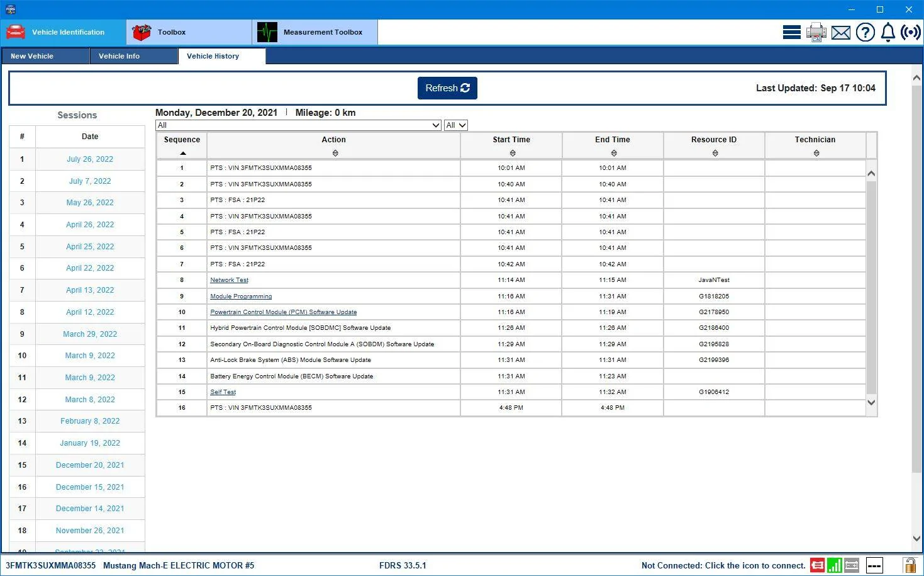The height and width of the screenshot is (576, 924).
Task: Switch to New Vehicle subtab
Action: tap(45, 56)
